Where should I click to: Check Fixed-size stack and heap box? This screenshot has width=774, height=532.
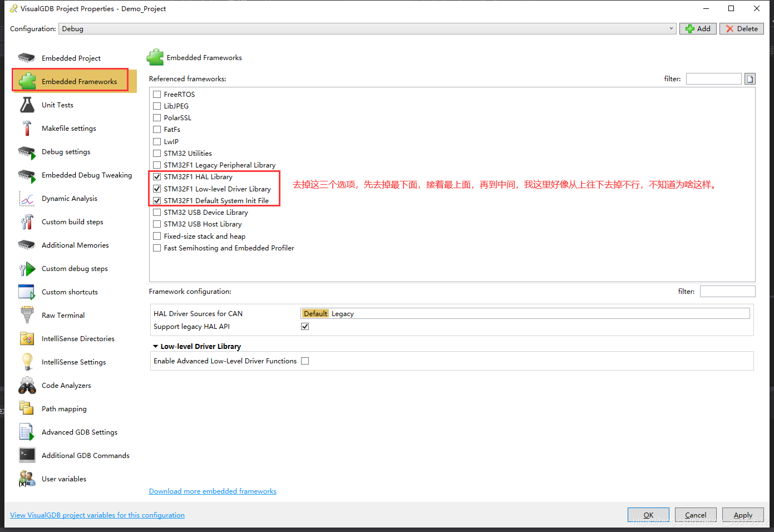tap(157, 237)
